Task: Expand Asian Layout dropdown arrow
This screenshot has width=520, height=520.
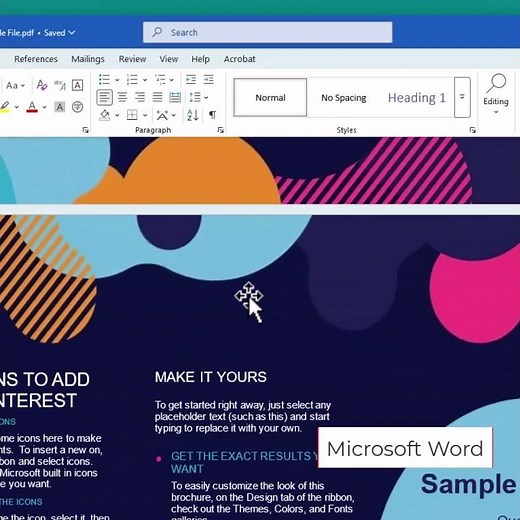Action: tap(174, 115)
